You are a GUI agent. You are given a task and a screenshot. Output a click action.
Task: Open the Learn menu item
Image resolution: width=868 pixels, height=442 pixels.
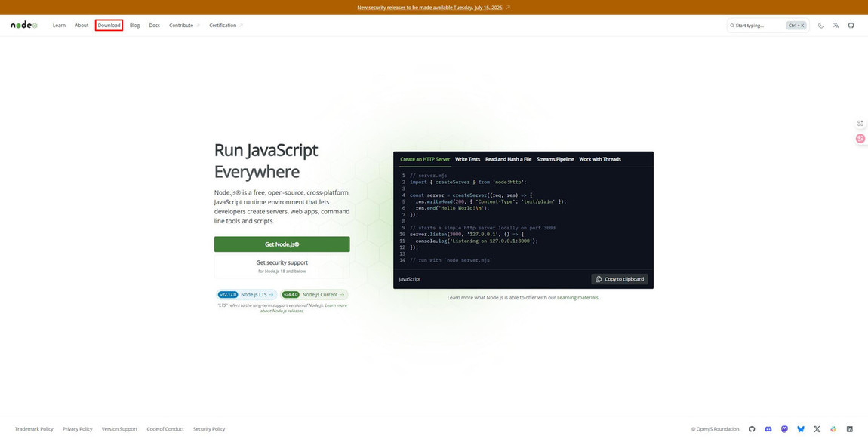59,26
